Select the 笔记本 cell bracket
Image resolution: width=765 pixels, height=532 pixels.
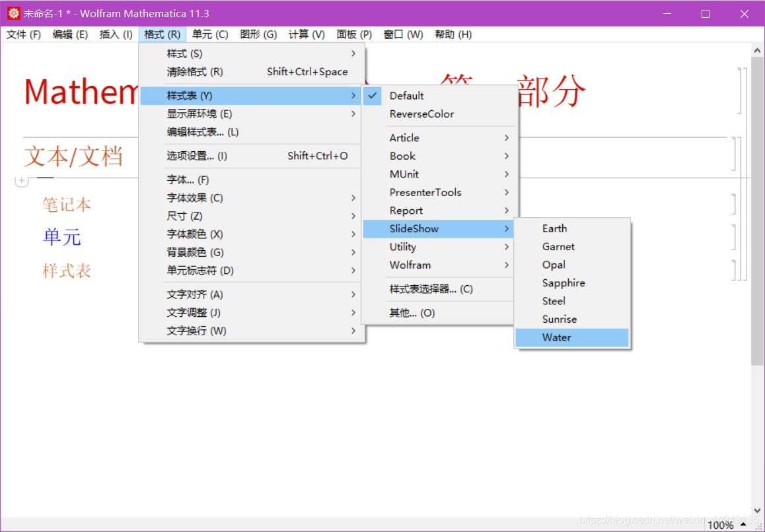point(733,204)
